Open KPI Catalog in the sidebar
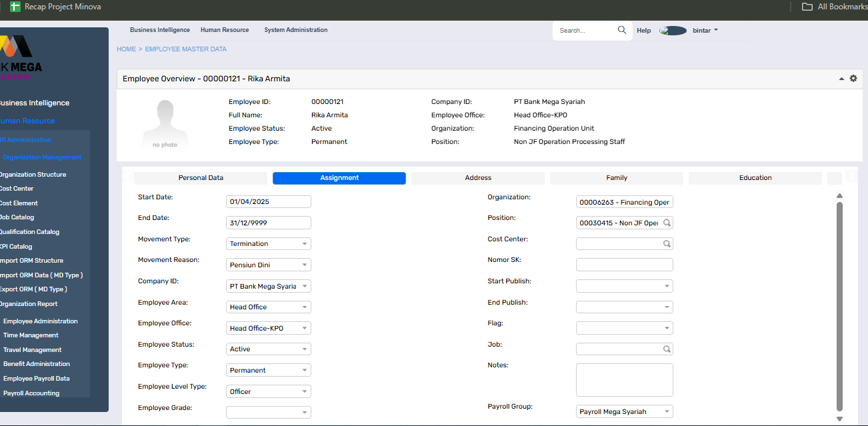The height and width of the screenshot is (426, 868). [x=16, y=247]
